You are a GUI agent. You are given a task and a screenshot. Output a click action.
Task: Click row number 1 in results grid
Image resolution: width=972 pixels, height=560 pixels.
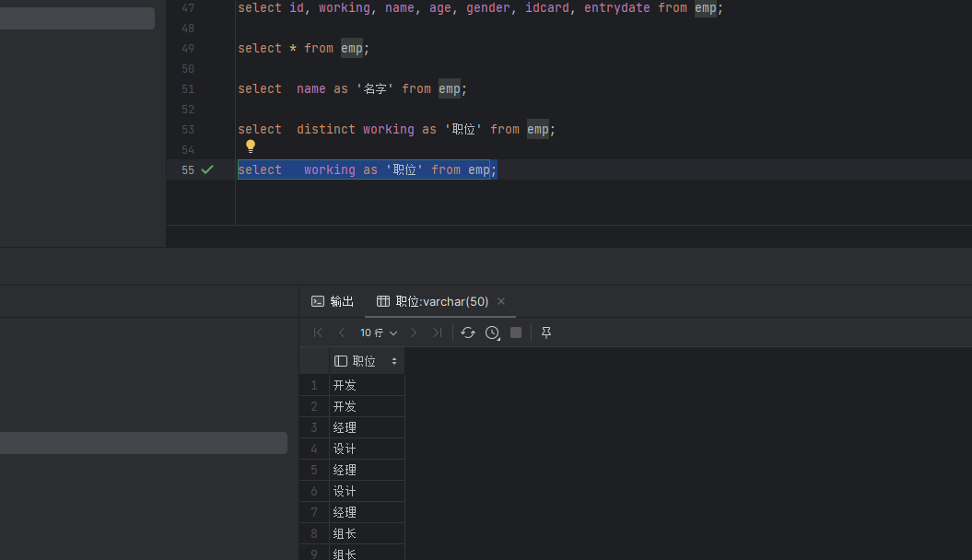(x=314, y=385)
